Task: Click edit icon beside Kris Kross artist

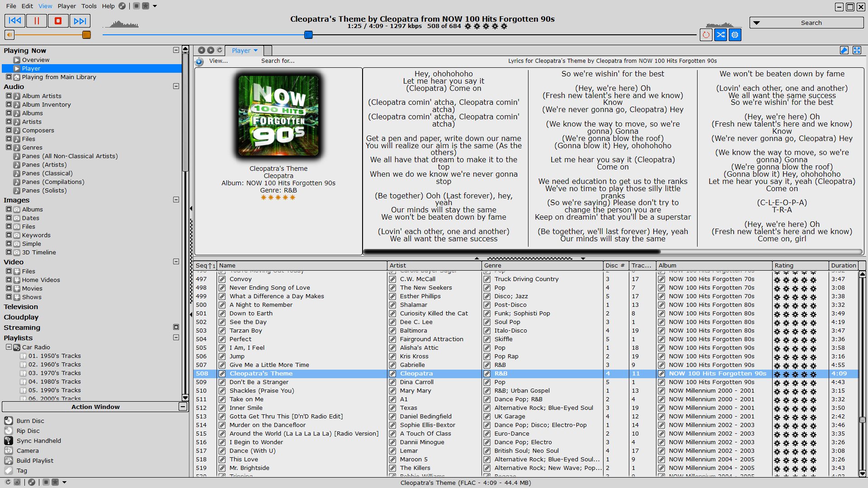Action: 393,357
